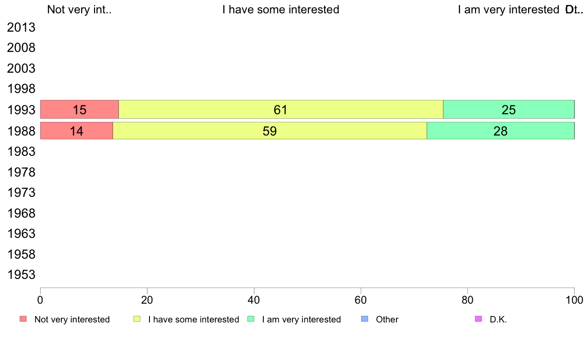Click the magenta D.K. legend swatch
Image resolution: width=588 pixels, height=364 pixels.
coord(479,319)
